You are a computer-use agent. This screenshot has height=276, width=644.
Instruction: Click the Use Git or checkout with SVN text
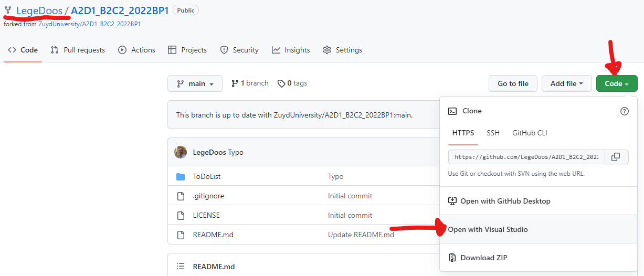[x=516, y=174]
